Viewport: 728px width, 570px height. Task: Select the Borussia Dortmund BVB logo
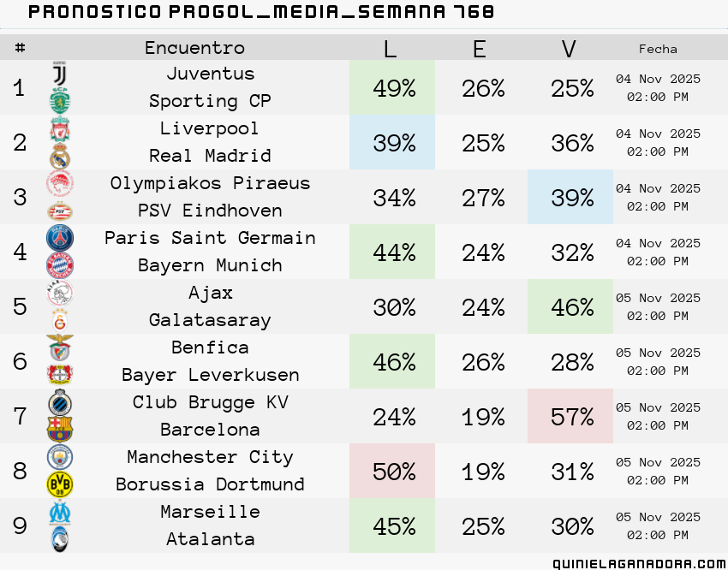[60, 484]
